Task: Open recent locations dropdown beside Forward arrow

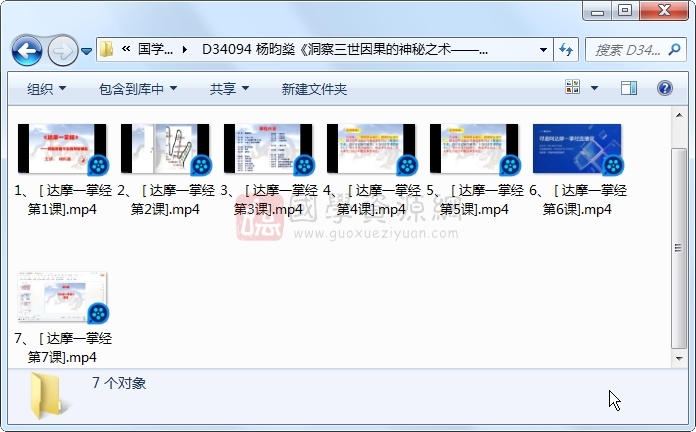Action: click(87, 52)
